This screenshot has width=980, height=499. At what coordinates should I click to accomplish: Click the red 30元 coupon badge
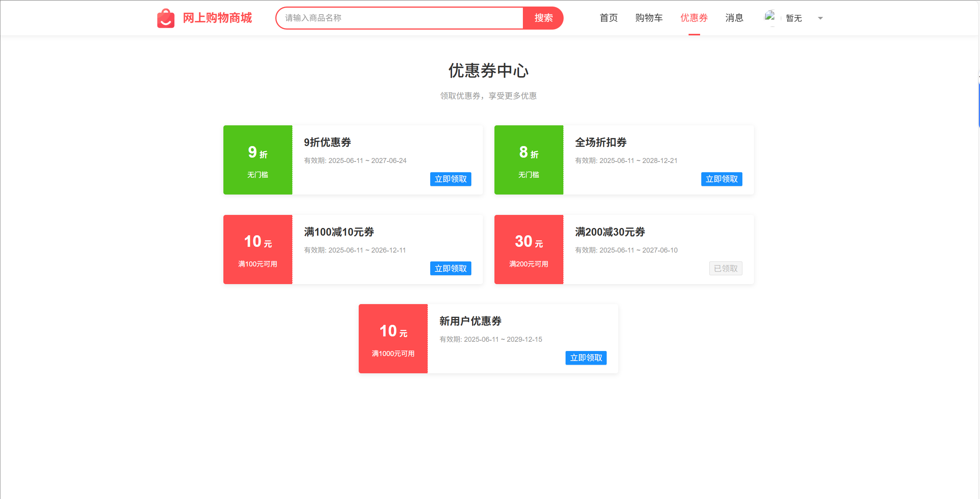pyautogui.click(x=529, y=249)
